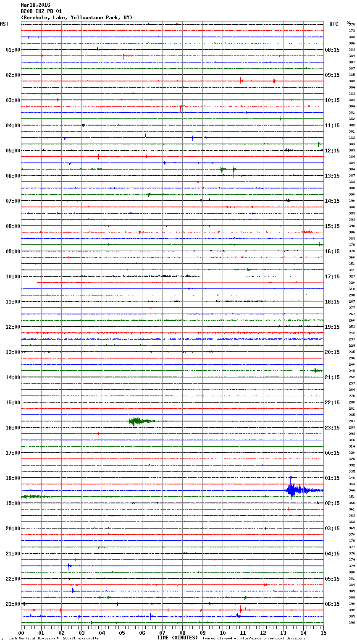
Task: Click the 07:00 MST time label
Action: pyautogui.click(x=13, y=201)
